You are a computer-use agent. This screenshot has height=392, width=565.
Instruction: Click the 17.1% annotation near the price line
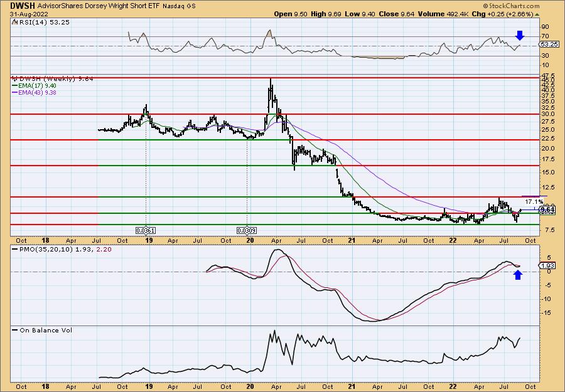point(534,201)
